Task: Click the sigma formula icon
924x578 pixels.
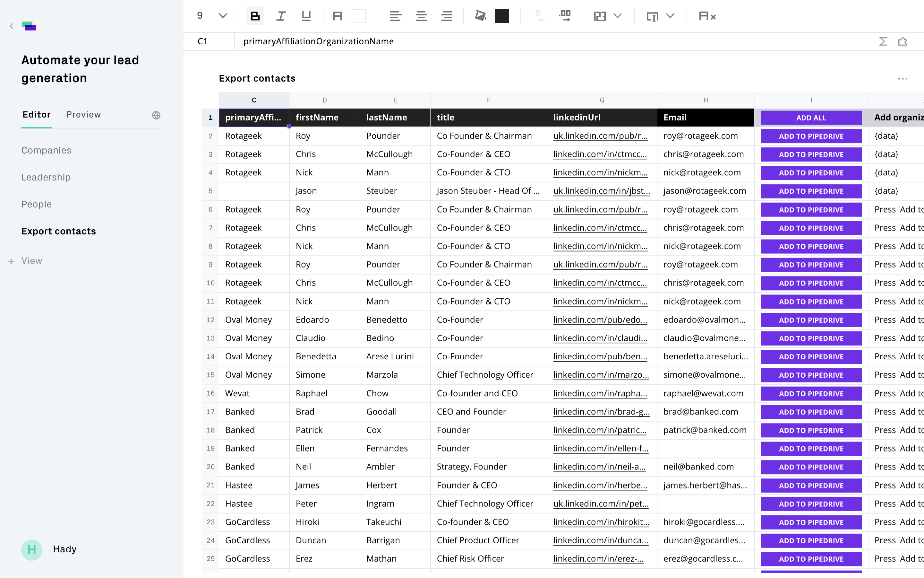Action: (x=883, y=41)
